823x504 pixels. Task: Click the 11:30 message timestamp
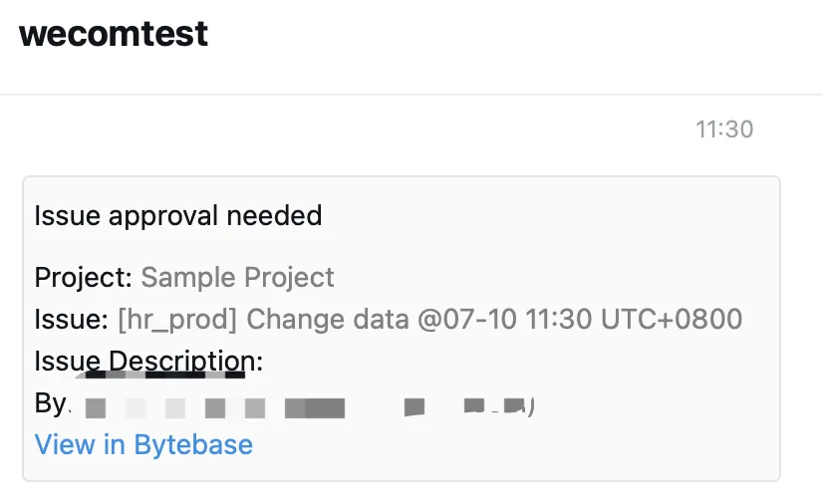click(x=723, y=129)
